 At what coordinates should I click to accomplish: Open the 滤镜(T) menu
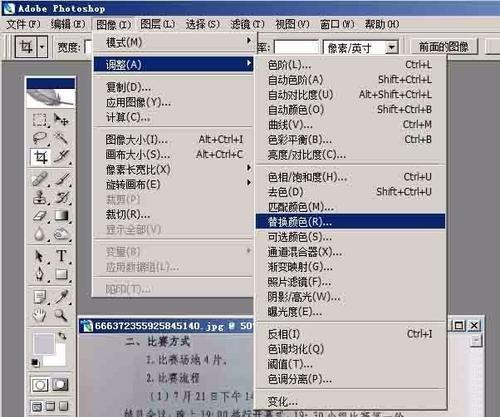pyautogui.click(x=247, y=24)
